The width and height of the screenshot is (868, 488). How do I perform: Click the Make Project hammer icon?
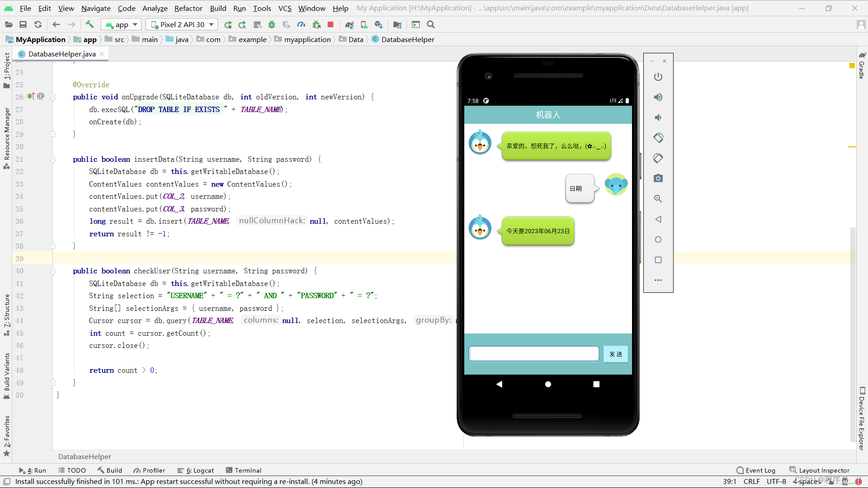[90, 24]
